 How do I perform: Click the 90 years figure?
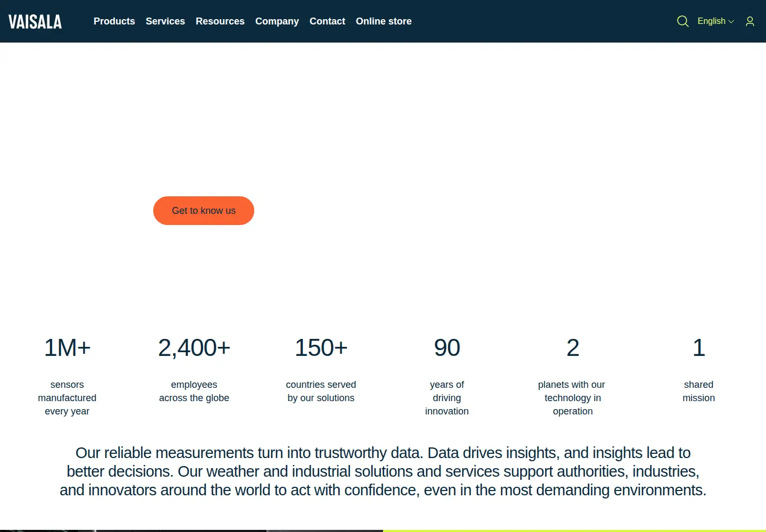(x=447, y=348)
